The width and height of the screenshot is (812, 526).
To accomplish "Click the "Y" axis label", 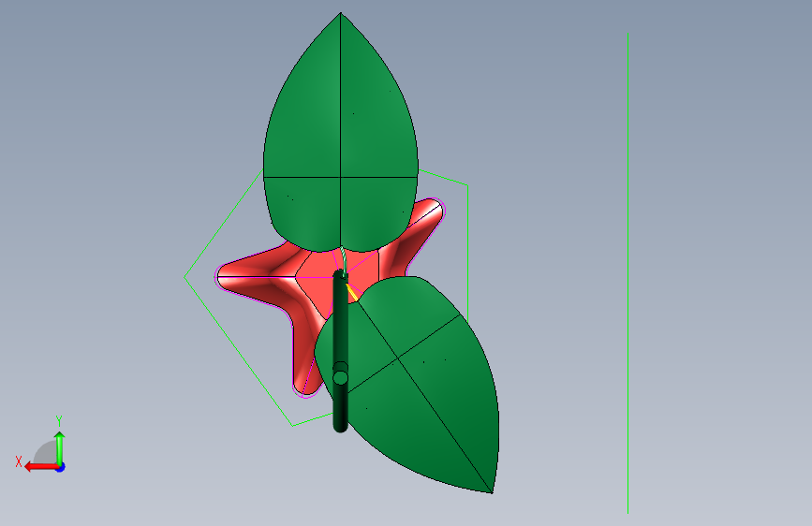I will click(x=59, y=421).
